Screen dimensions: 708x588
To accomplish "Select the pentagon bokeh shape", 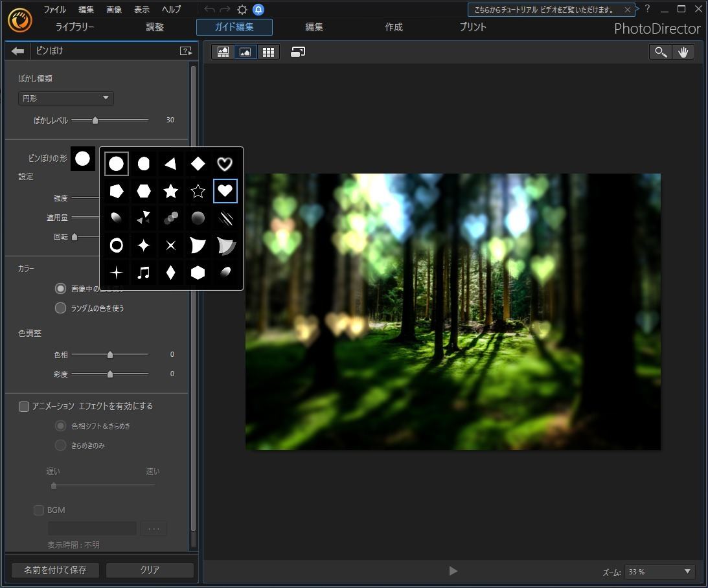I will (117, 191).
